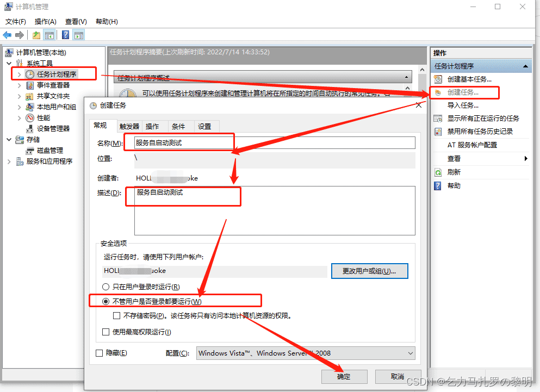Image resolution: width=540 pixels, height=392 pixels.
Task: Confirm the task with 确定
Action: click(344, 376)
